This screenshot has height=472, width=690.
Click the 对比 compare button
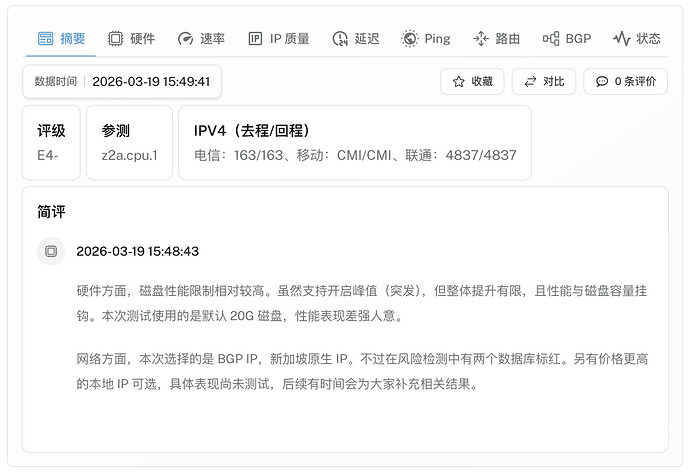coord(544,81)
